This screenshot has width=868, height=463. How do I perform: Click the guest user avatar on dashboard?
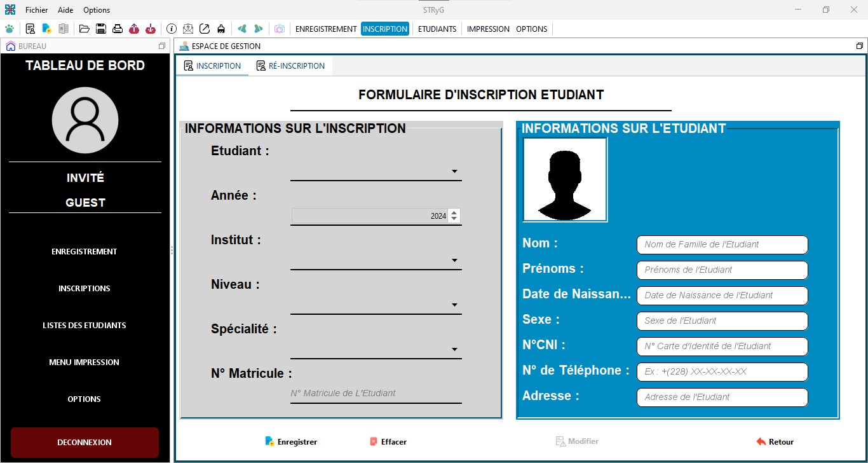point(85,120)
